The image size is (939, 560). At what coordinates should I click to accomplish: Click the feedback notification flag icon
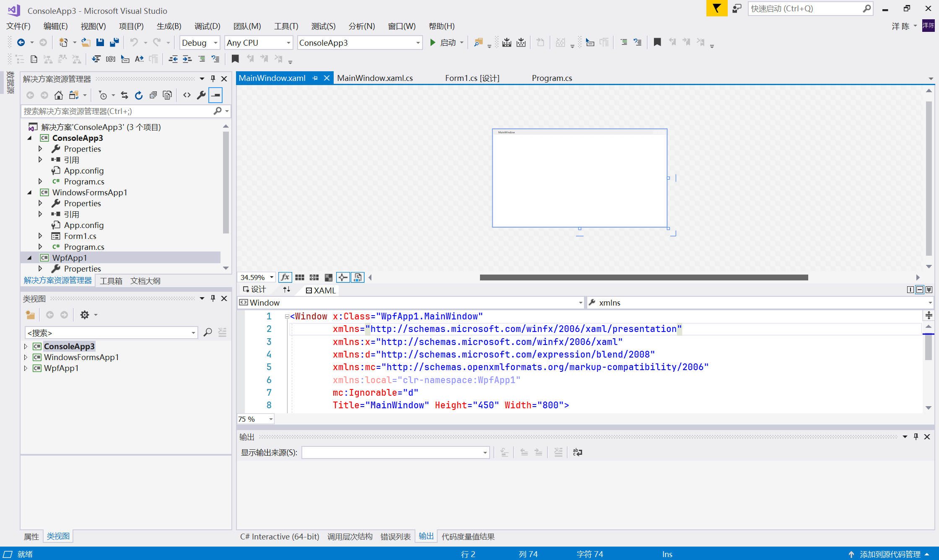point(716,8)
